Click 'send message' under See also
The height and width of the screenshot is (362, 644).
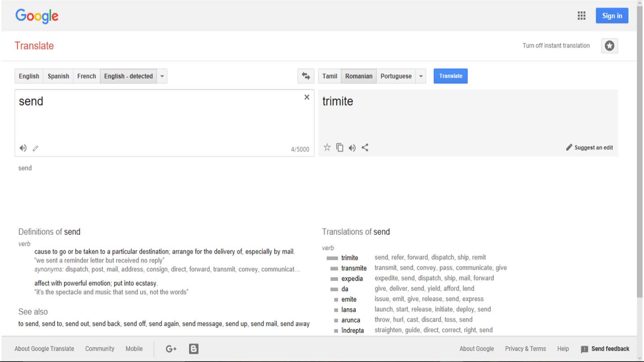click(202, 324)
